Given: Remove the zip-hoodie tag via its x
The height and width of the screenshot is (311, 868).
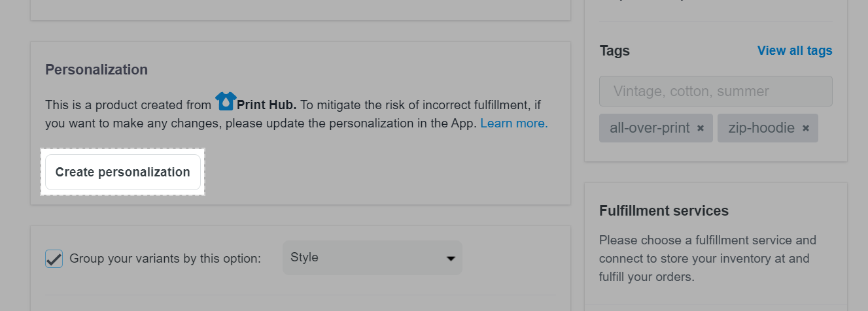Looking at the screenshot, I should (806, 129).
